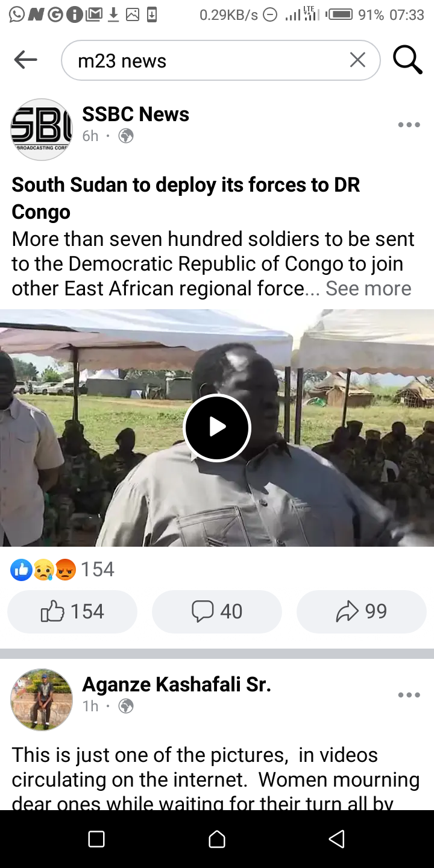Tap the back arrow icon
This screenshot has width=434, height=868.
tap(25, 60)
